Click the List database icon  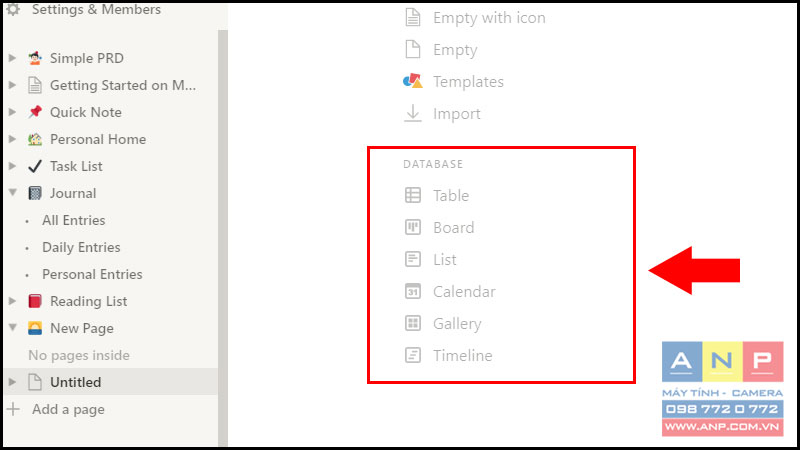pyautogui.click(x=413, y=259)
